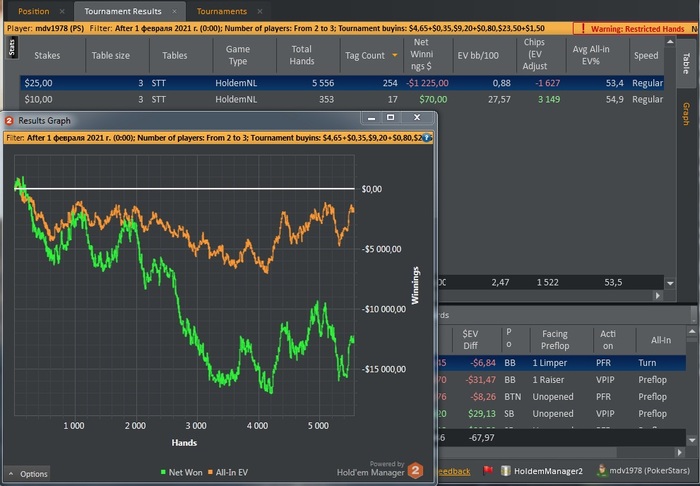Screen dimensions: 700x486
Task: Click the $70,00 net winnings cell
Action: click(433, 99)
